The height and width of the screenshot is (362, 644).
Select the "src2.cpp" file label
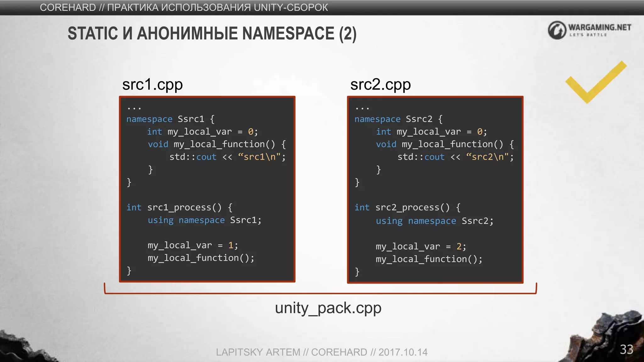(380, 85)
